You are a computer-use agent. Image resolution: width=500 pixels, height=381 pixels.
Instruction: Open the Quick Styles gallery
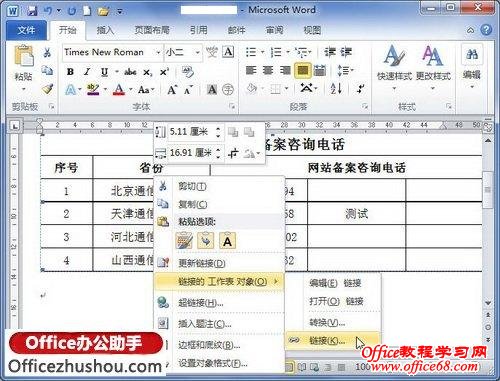coord(394,67)
